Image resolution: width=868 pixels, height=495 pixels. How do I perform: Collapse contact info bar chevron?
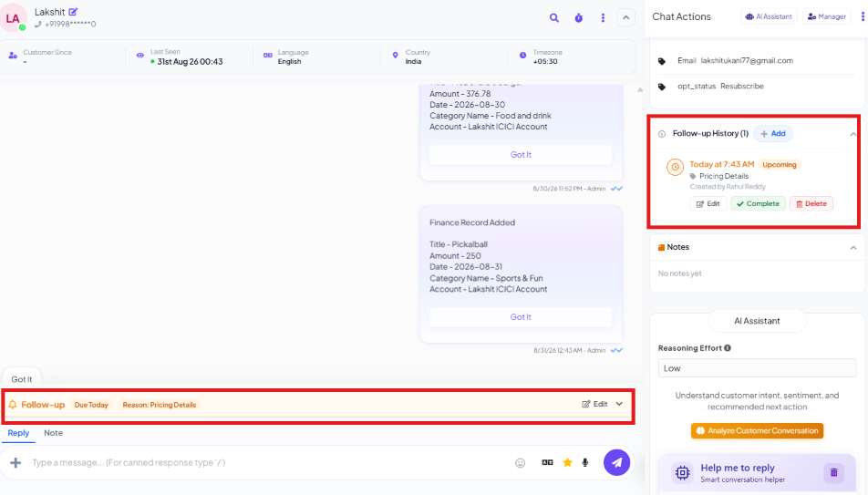coord(625,17)
